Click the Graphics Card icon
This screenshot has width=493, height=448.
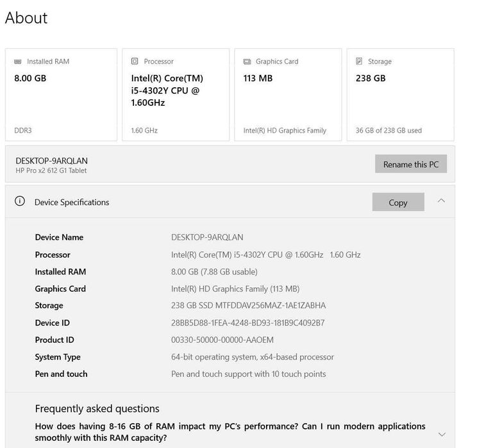247,62
